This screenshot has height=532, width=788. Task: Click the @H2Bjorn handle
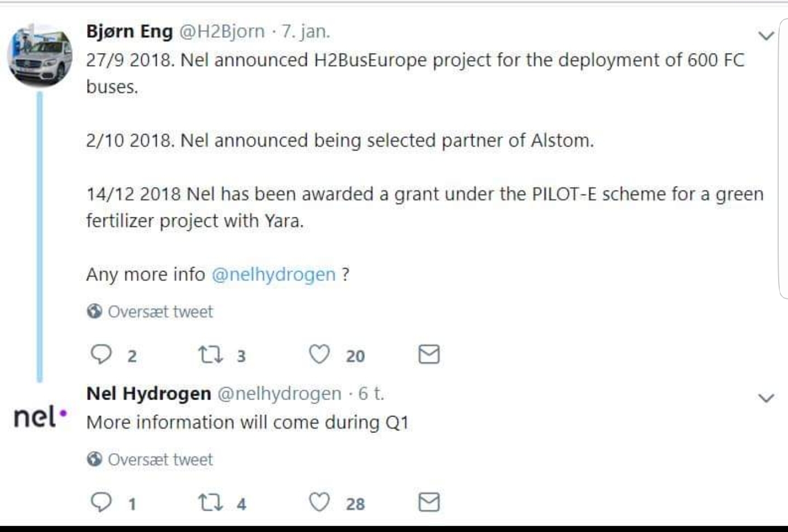[222, 32]
